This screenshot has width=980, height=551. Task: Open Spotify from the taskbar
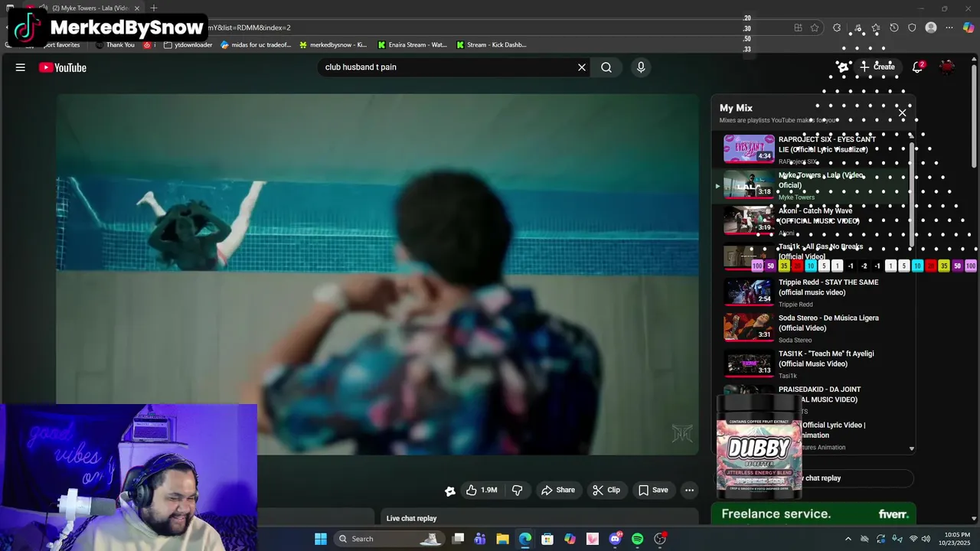click(638, 539)
